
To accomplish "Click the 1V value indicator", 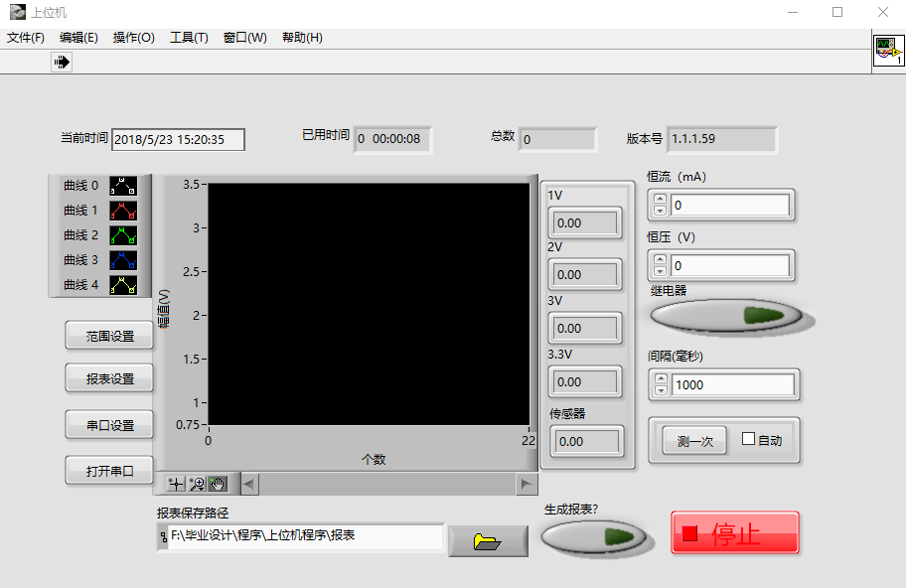I will [x=585, y=222].
